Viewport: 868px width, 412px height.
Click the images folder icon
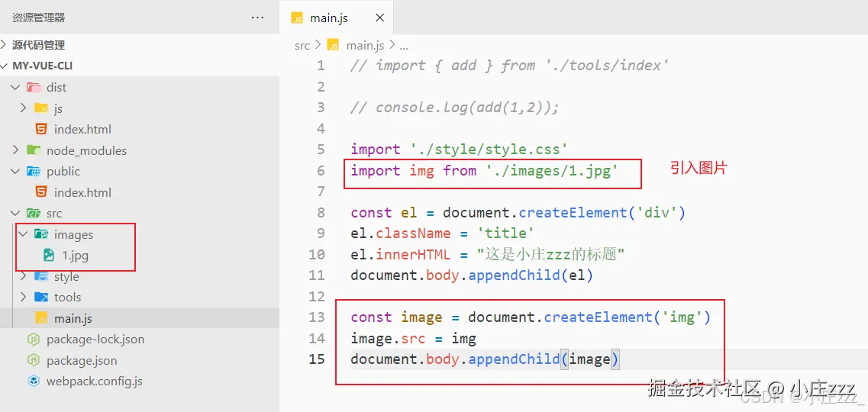(x=41, y=234)
